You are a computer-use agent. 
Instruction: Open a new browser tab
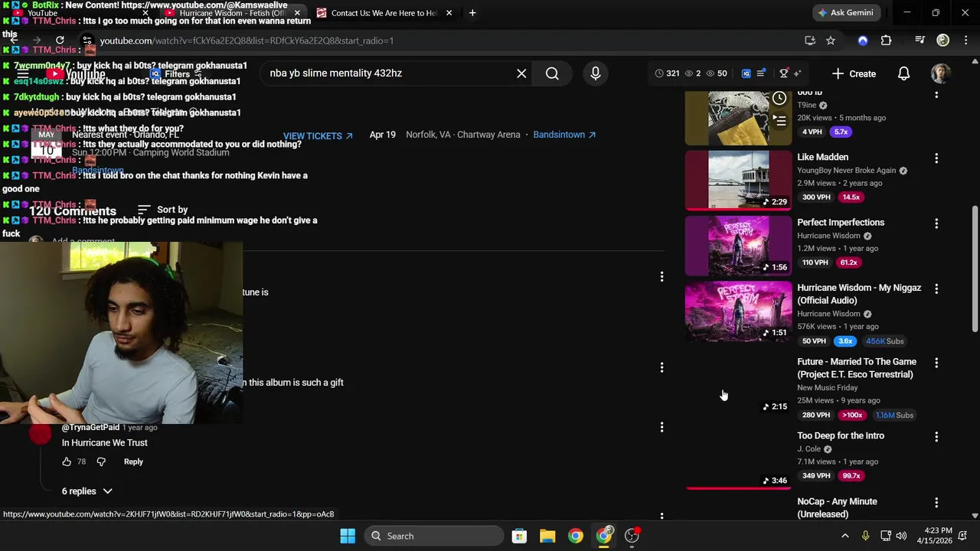click(472, 13)
